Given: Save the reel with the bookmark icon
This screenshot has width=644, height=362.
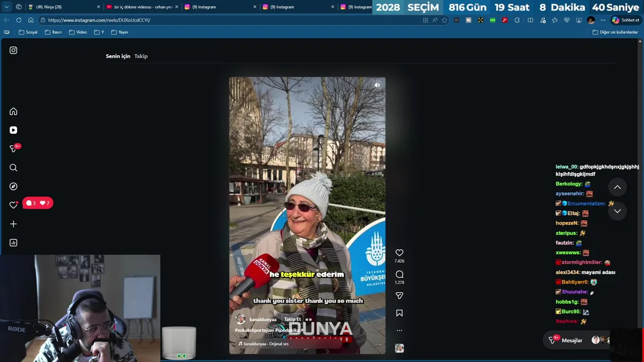Looking at the screenshot, I should pos(399,313).
